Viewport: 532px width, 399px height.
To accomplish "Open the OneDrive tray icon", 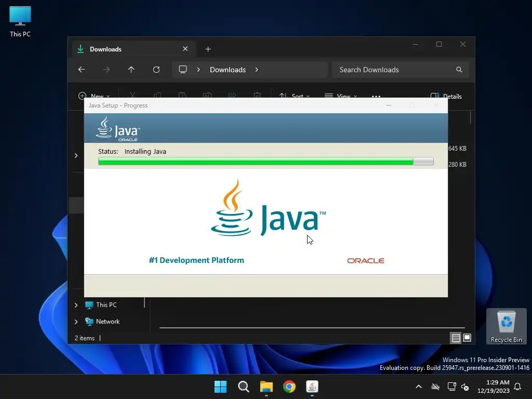I will tap(435, 387).
